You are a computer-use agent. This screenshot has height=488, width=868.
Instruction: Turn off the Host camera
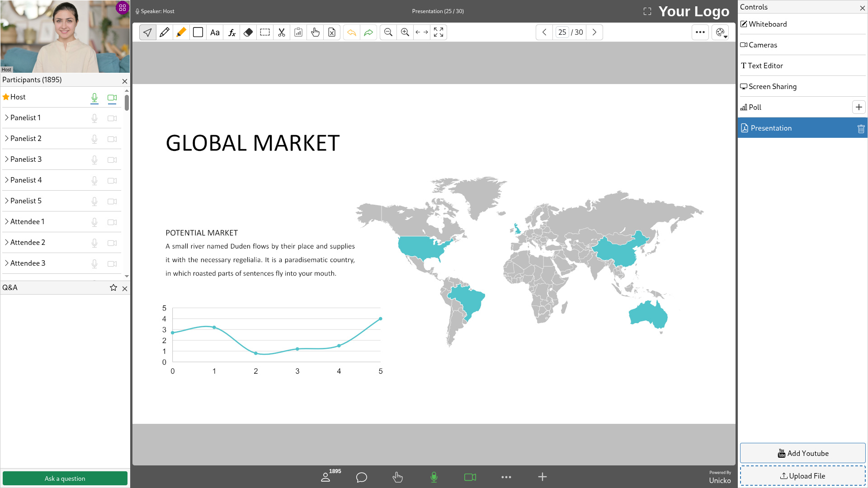[112, 98]
